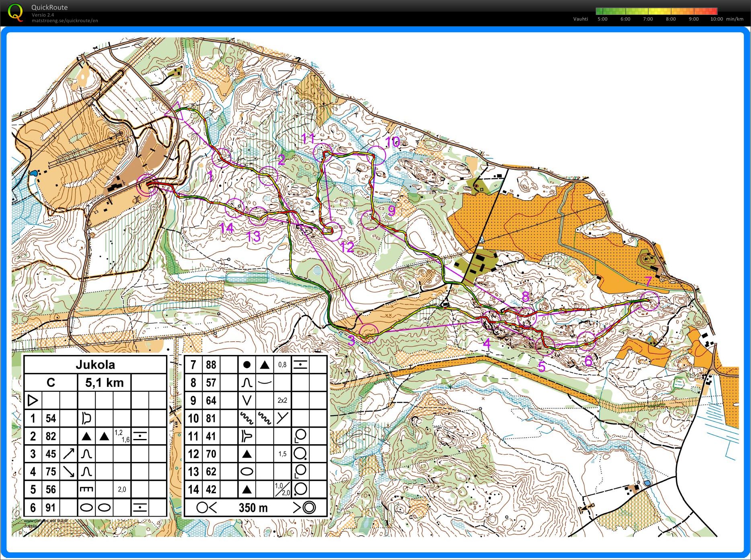The height and width of the screenshot is (560, 751).
Task: Open the matstroeng.se/quickroute/en link
Action: tap(65, 21)
